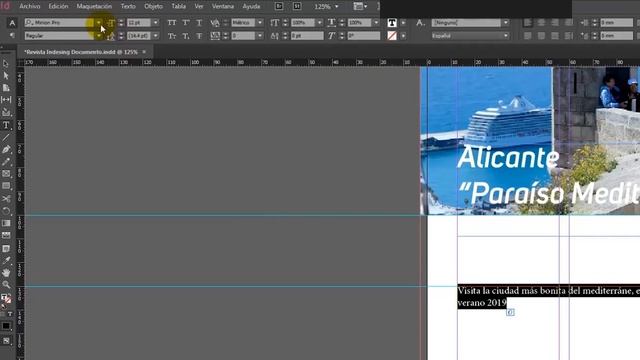Open the Ver menu
The image size is (640, 360).
199,6
